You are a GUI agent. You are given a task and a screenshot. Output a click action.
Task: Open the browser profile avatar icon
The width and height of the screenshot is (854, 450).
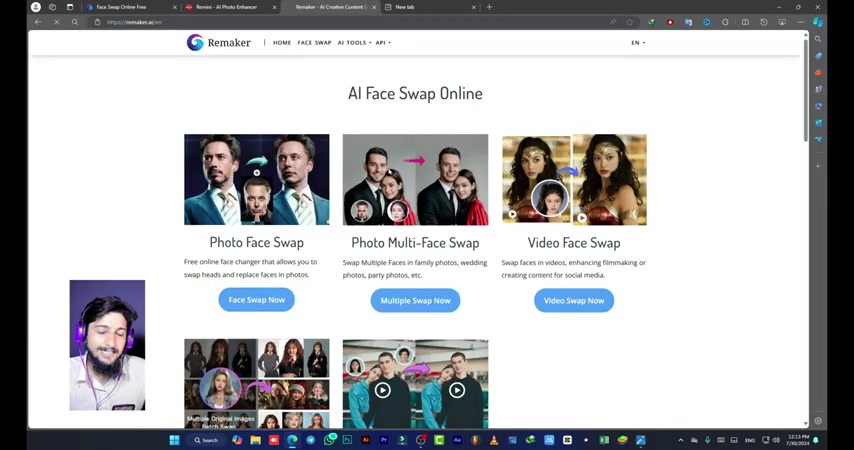(x=36, y=7)
